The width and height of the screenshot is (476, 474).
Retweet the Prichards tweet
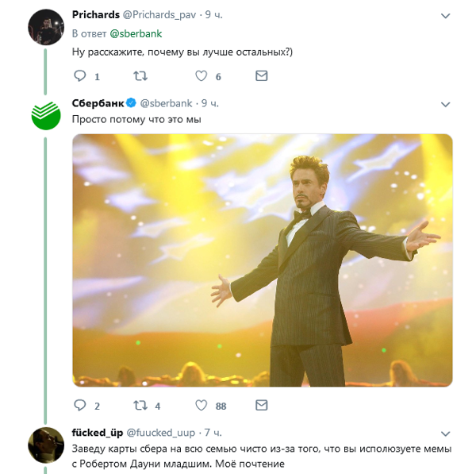click(140, 76)
